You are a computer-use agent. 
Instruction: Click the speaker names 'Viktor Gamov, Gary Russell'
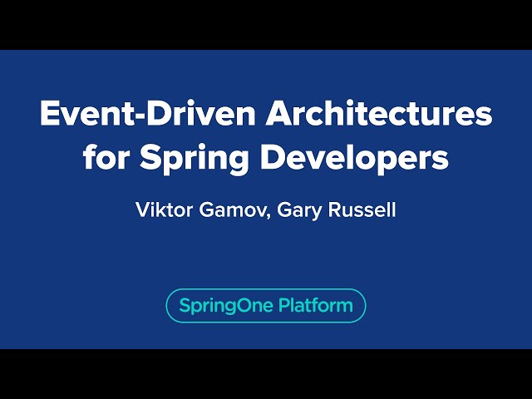pyautogui.click(x=266, y=210)
